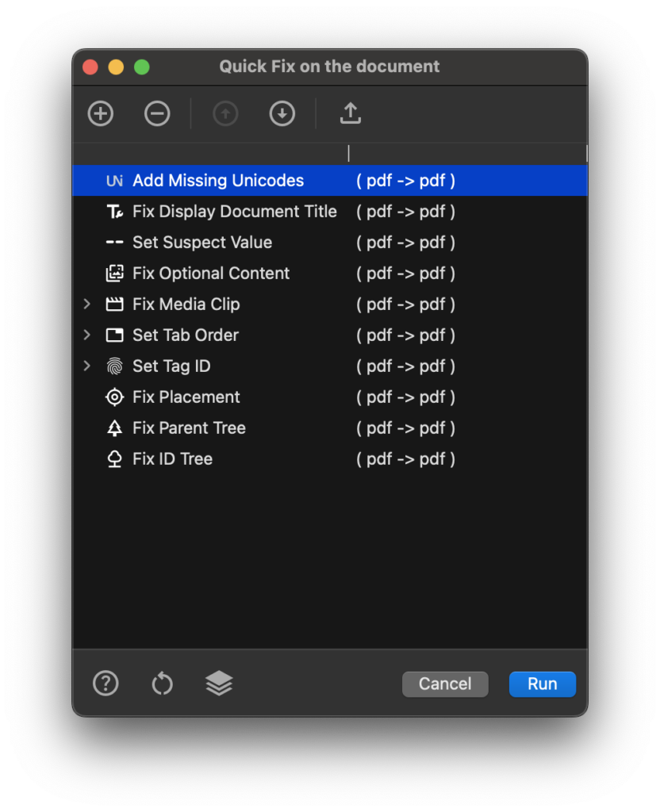Click the add (plus) toolbar icon

click(101, 114)
